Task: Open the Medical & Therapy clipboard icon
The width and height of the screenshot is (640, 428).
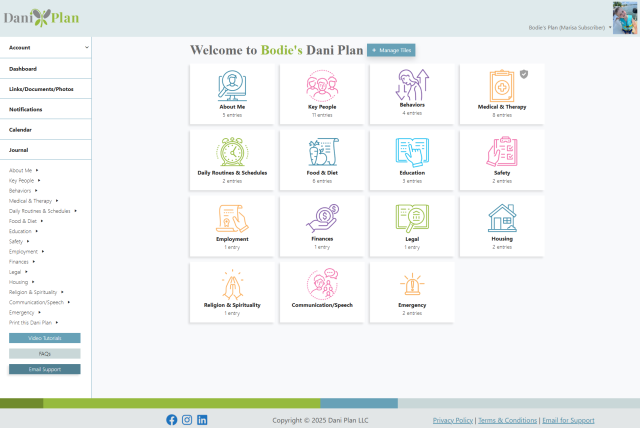Action: tap(500, 85)
